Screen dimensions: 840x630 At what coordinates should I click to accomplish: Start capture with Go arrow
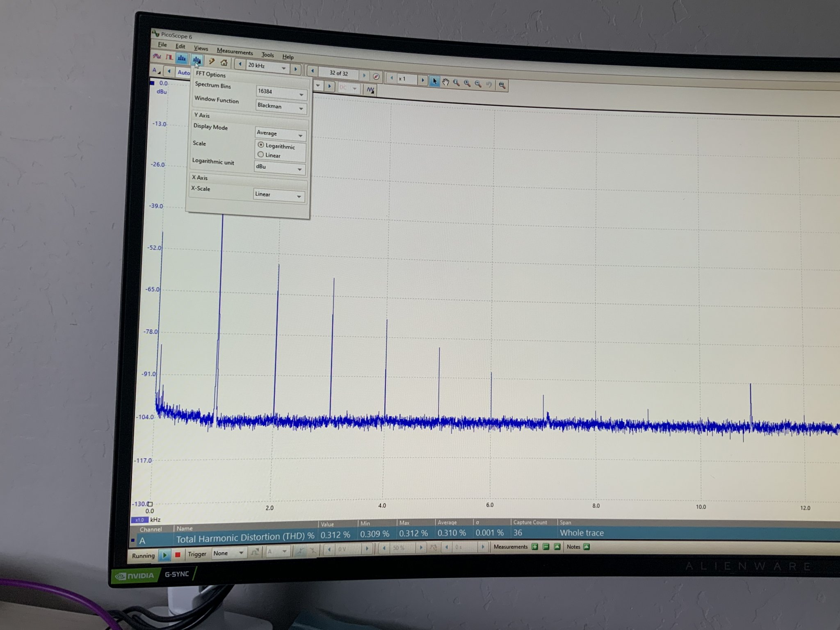[x=165, y=555]
